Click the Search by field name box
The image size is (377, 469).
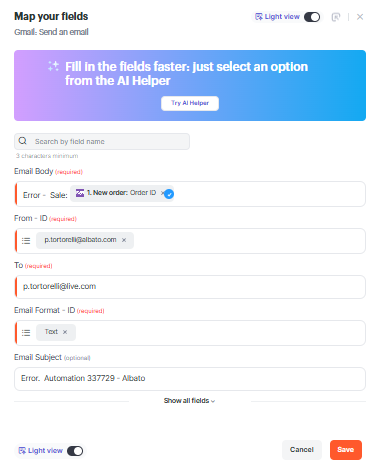[x=102, y=142]
